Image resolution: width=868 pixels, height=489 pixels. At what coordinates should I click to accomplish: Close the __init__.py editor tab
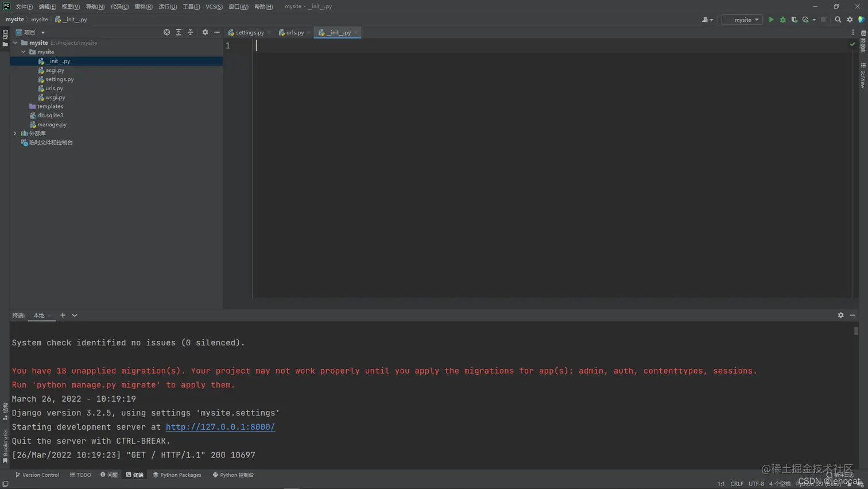[356, 32]
